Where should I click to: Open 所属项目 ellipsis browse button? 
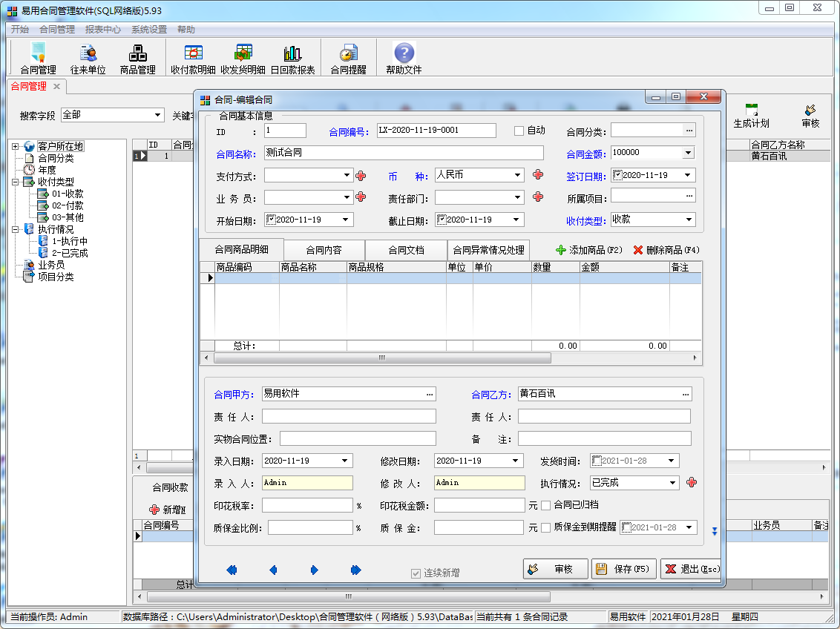coord(689,197)
